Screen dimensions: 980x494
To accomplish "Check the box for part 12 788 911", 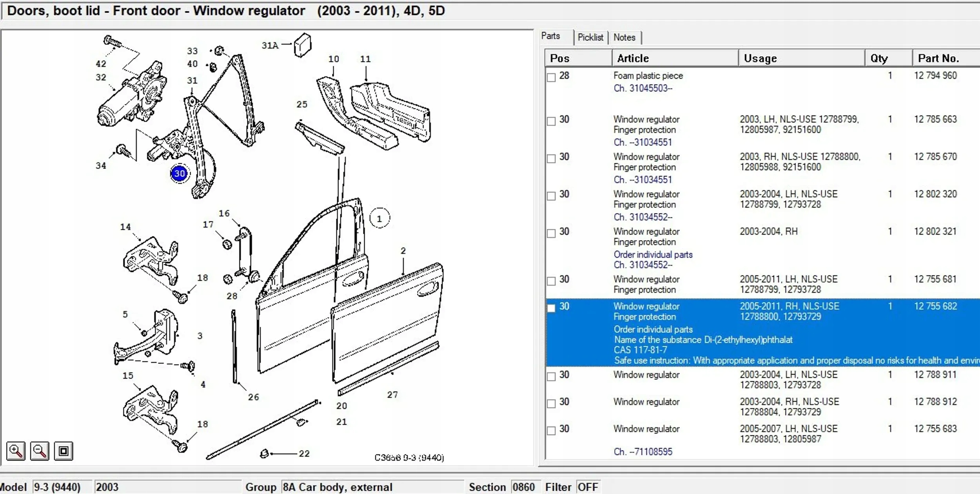I will pyautogui.click(x=551, y=376).
